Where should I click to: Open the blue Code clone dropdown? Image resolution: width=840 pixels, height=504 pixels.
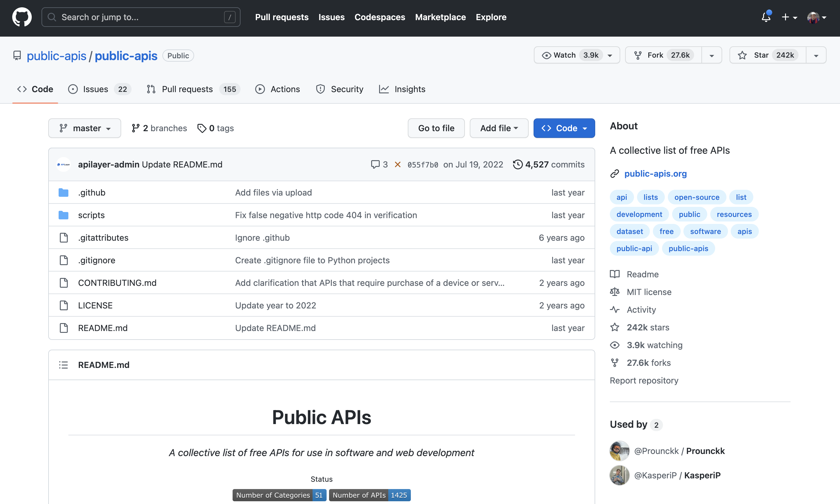564,128
